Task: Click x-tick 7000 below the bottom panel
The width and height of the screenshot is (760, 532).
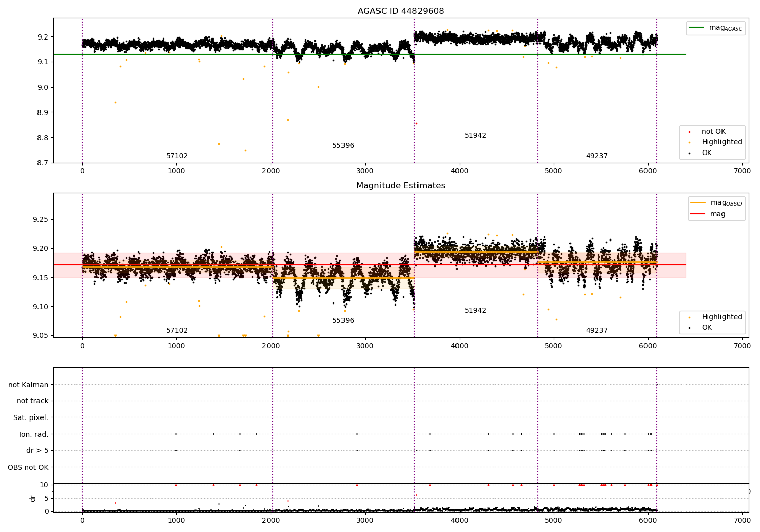Action: point(742,520)
